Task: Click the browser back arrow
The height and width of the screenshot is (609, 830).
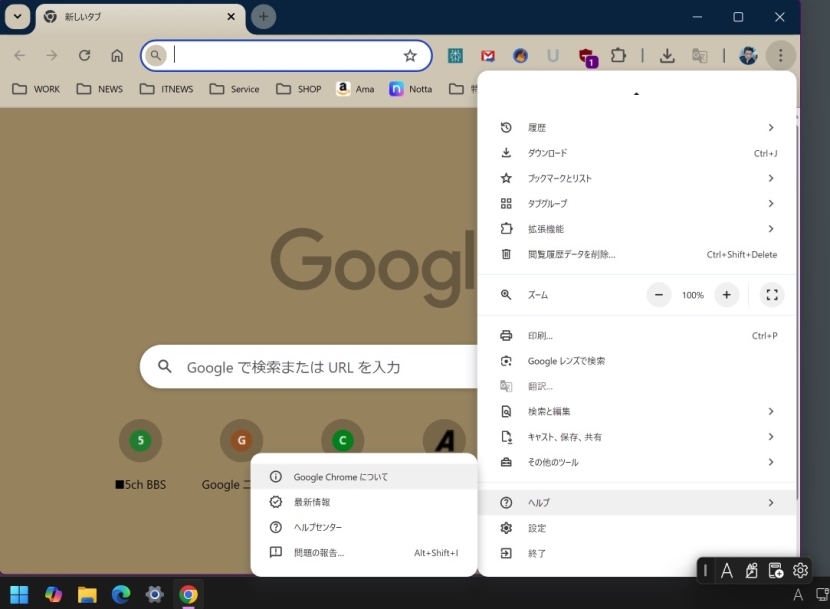Action: pos(20,56)
